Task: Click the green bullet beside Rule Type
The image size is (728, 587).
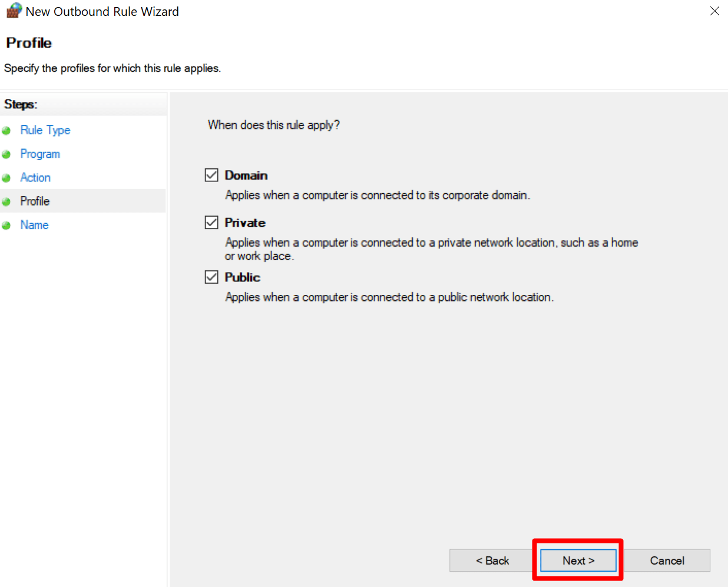Action: click(x=6, y=131)
